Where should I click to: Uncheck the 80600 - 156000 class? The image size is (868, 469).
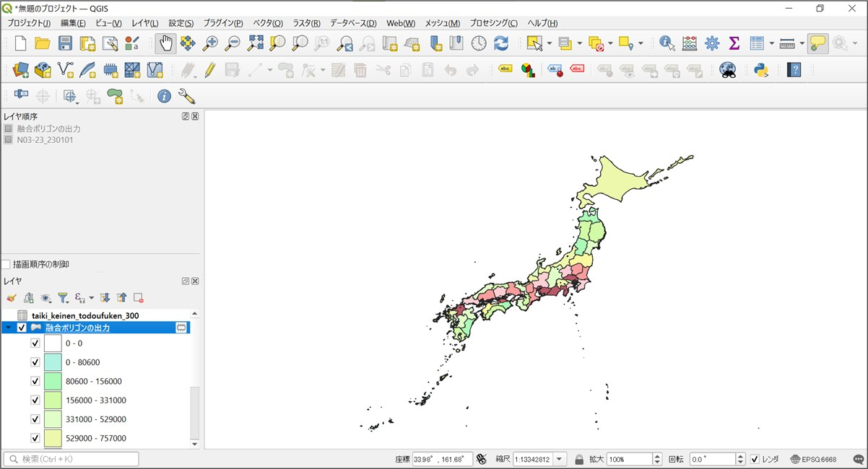click(35, 381)
